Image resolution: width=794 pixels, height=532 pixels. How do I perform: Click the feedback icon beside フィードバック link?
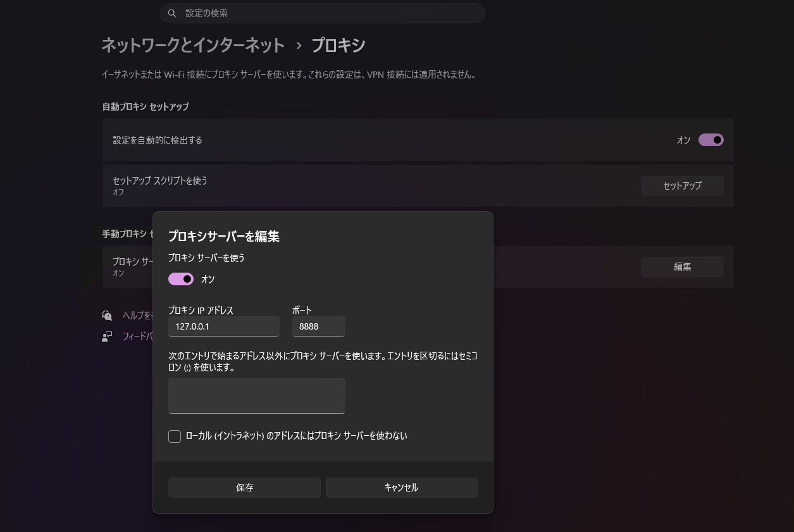point(107,337)
